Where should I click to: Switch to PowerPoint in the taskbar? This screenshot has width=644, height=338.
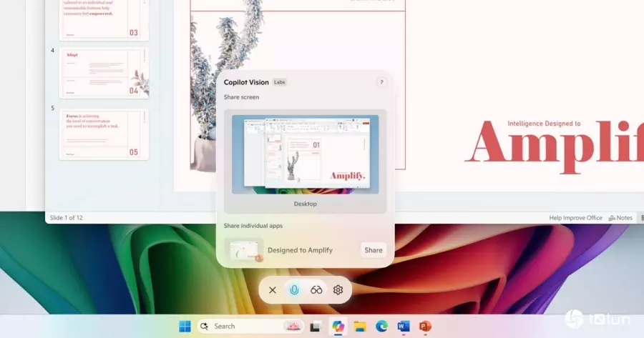[x=425, y=326]
